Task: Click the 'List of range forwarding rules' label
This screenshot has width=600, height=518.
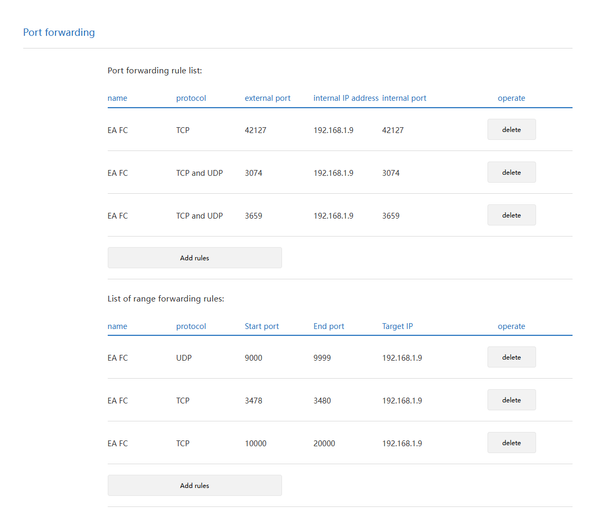Action: click(x=165, y=298)
